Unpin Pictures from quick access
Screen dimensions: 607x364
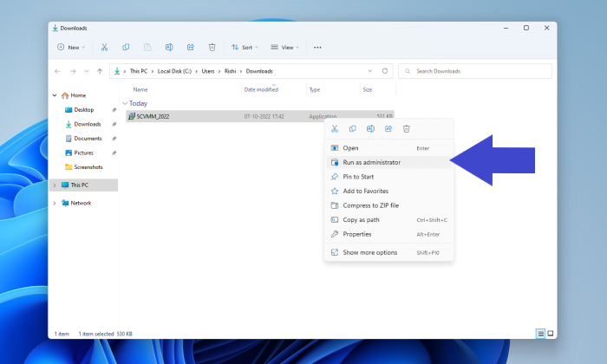pos(114,153)
